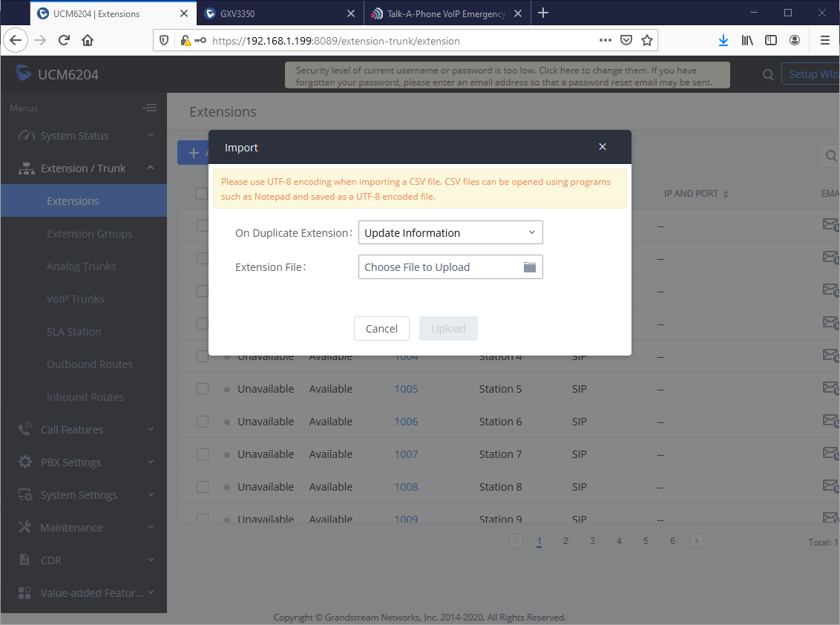Collapse Extension / Trunk menu
This screenshot has width=840, height=625.
(x=84, y=168)
